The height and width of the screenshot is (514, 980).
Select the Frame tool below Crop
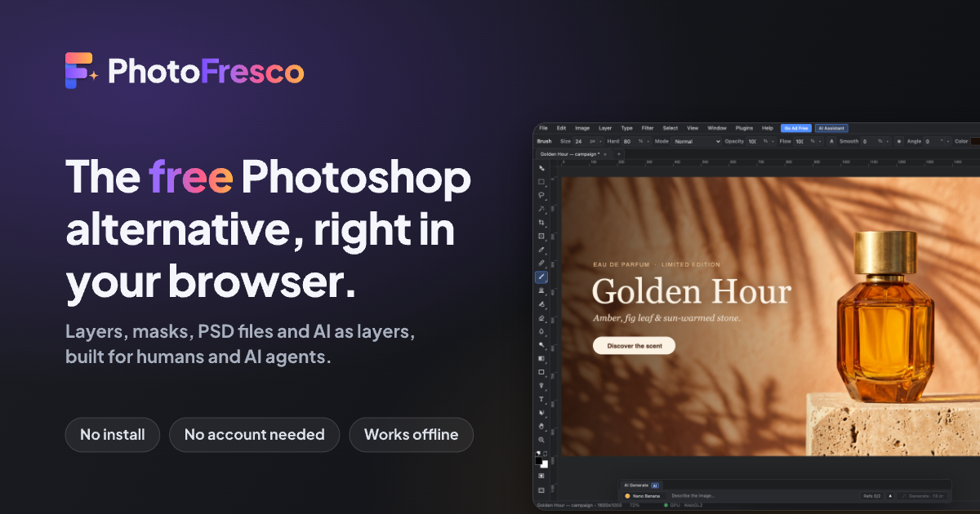[541, 236]
